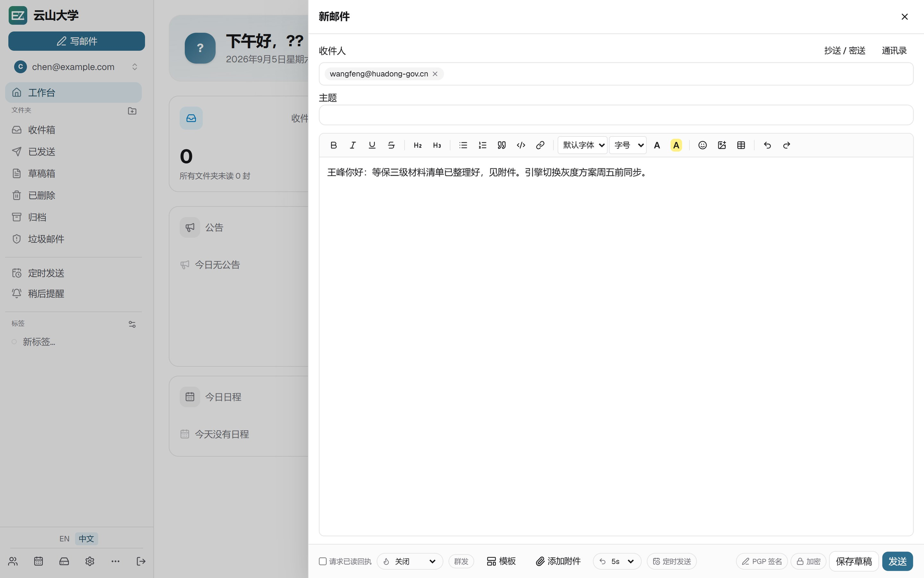This screenshot has width=924, height=578.
Task: Open the 收件箱 folder
Action: [74, 130]
